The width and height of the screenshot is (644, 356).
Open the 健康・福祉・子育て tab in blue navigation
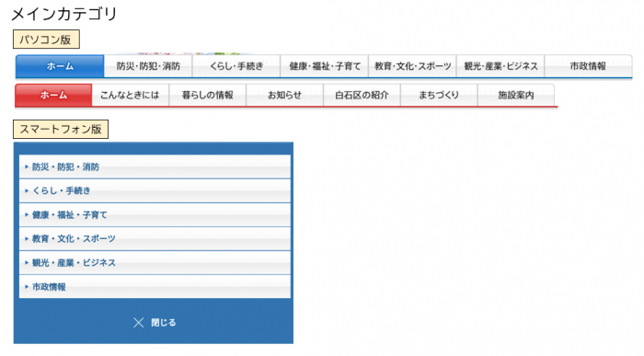pyautogui.click(x=325, y=66)
